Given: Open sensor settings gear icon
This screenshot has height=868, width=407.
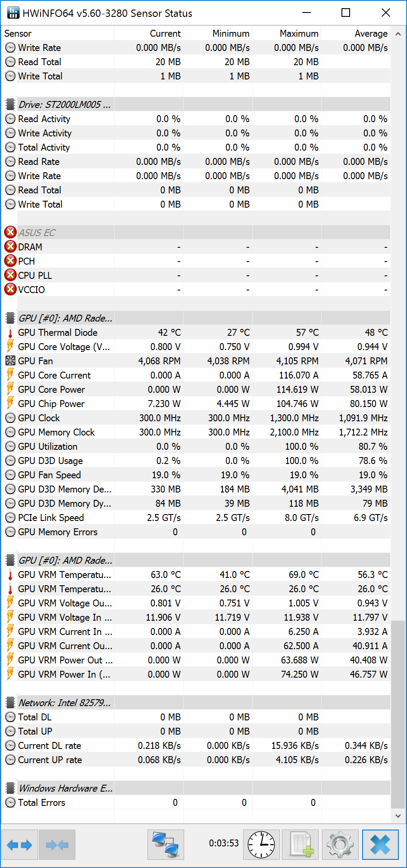Looking at the screenshot, I should click(340, 845).
